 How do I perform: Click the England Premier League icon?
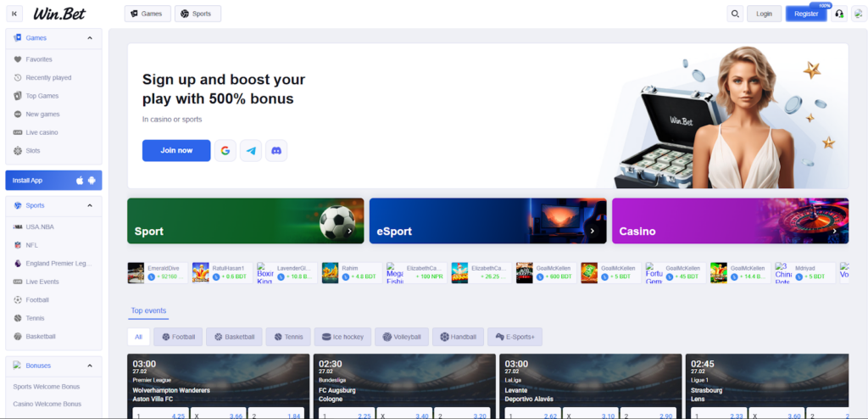[17, 263]
